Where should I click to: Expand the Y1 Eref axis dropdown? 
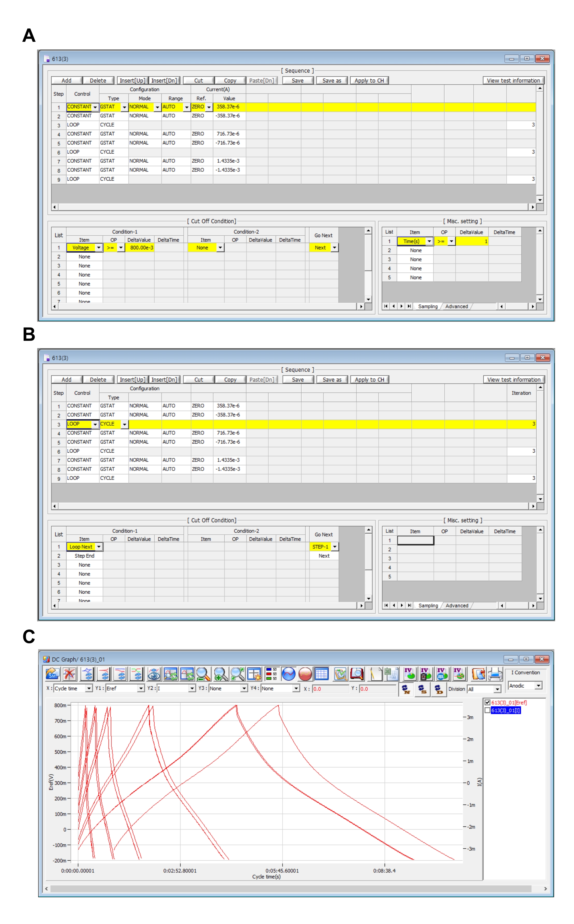[x=141, y=689]
